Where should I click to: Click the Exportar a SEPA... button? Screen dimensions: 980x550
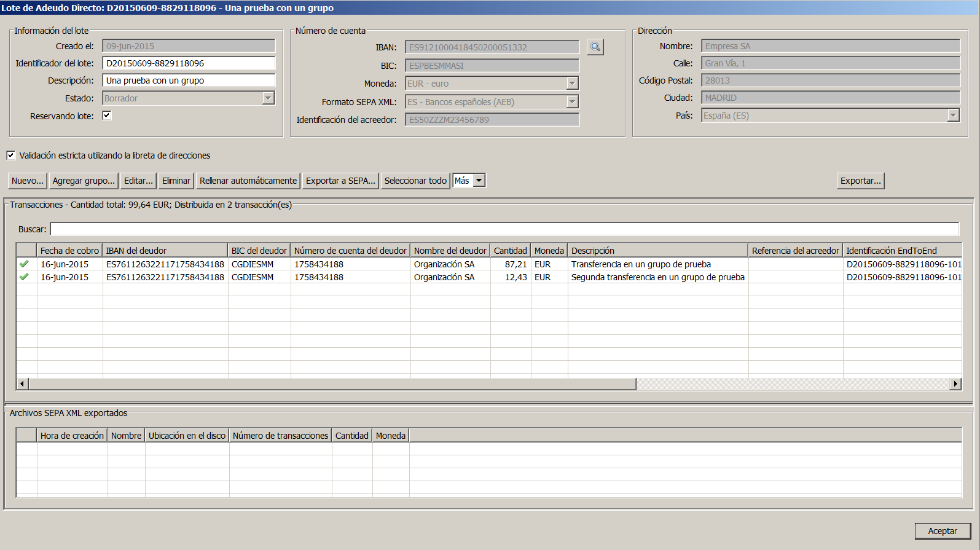340,181
